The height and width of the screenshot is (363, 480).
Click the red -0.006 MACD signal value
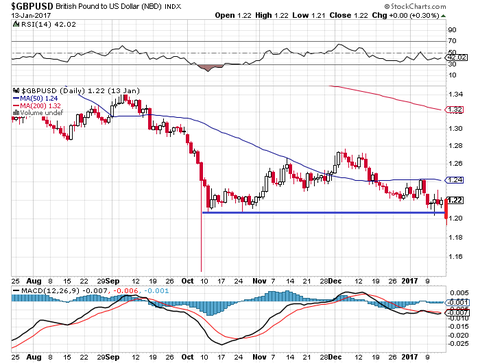tap(127, 291)
